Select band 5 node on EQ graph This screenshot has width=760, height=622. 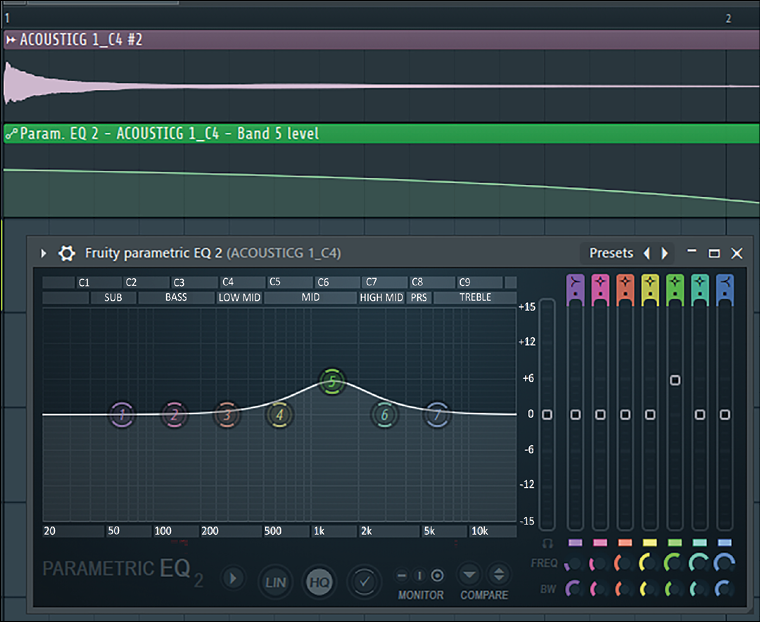332,382
